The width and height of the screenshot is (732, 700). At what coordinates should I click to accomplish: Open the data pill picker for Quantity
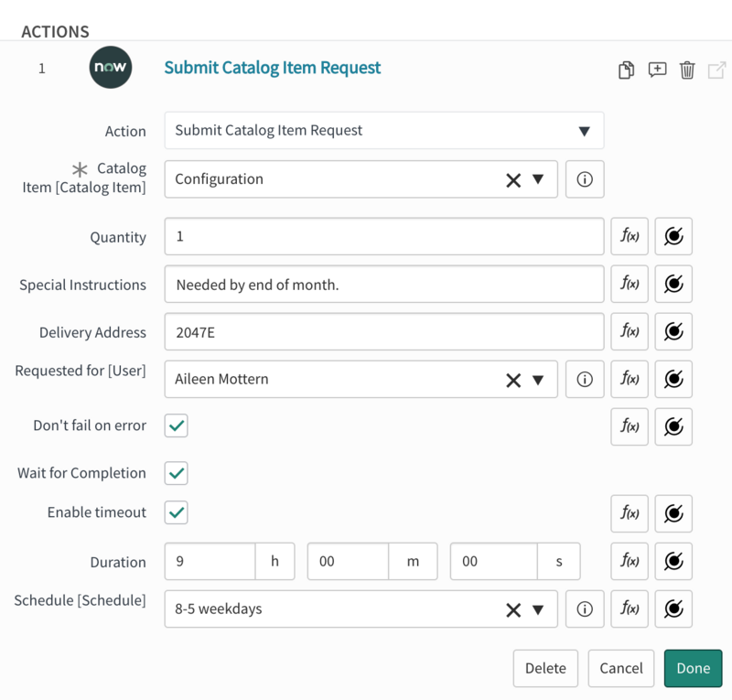pyautogui.click(x=673, y=236)
